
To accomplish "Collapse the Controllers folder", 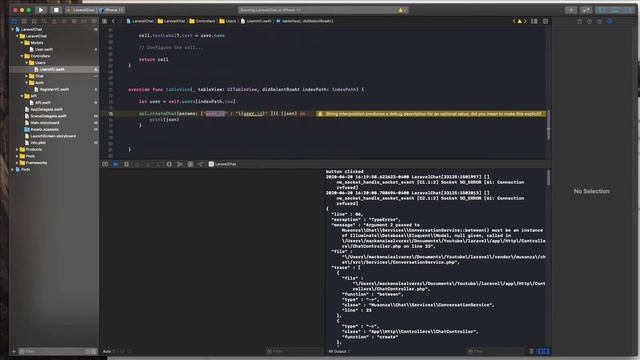I will point(22,56).
